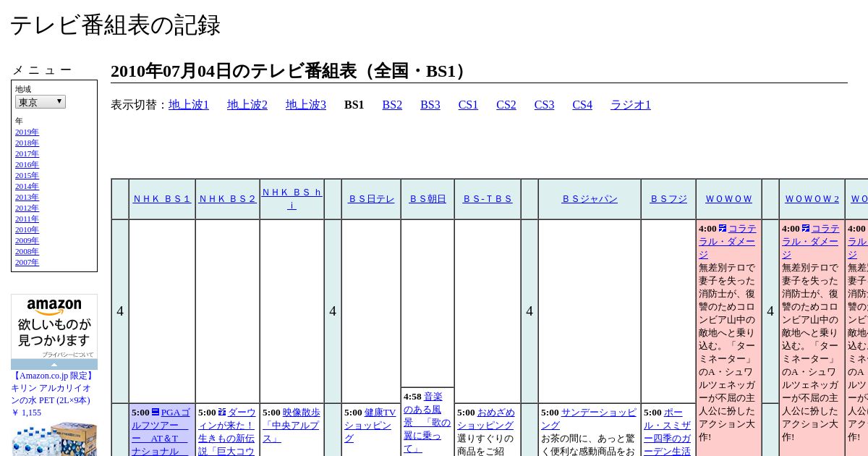Open the 2009年 archive link
868x456 pixels.
[27, 241]
